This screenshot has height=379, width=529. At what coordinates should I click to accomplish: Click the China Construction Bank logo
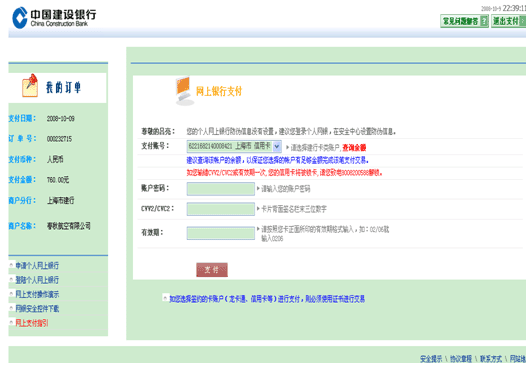pyautogui.click(x=54, y=18)
